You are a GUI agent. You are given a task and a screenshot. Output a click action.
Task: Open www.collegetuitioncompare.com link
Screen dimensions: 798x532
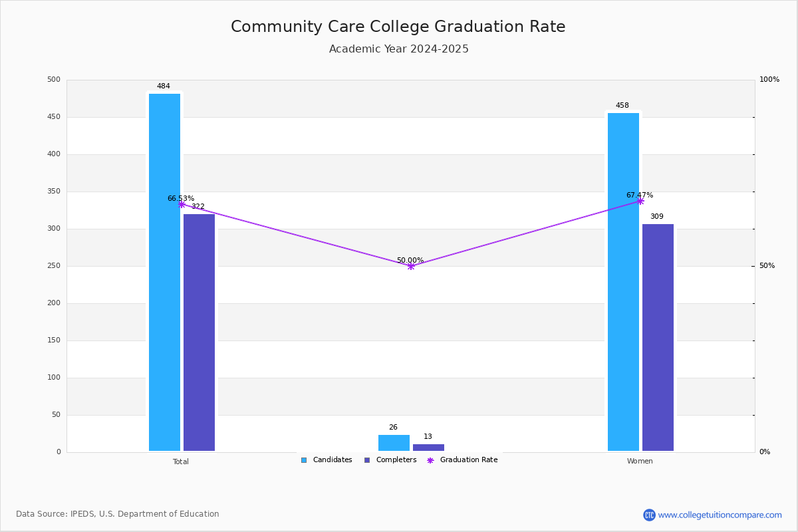(x=720, y=515)
